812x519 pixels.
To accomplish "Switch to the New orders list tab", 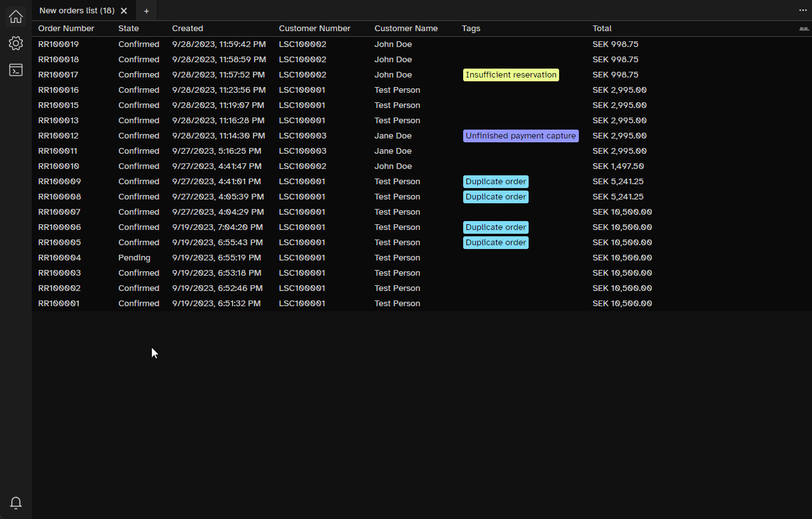I will click(76, 10).
